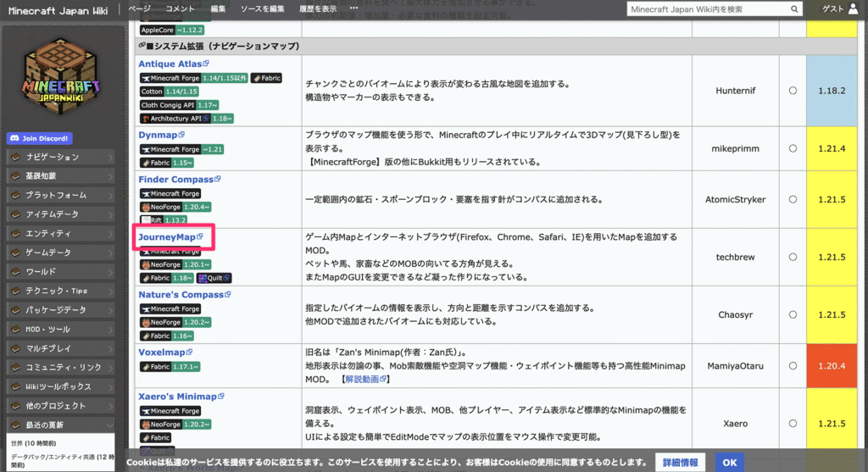Screen dimensions: 868x472
Task: Click the search magnifier icon in wiki search box
Action: coord(793,8)
